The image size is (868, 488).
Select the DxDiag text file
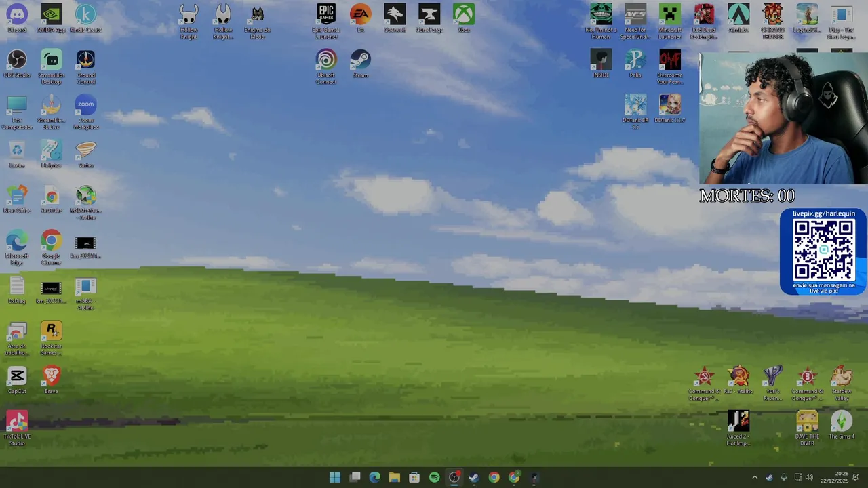pos(17,289)
